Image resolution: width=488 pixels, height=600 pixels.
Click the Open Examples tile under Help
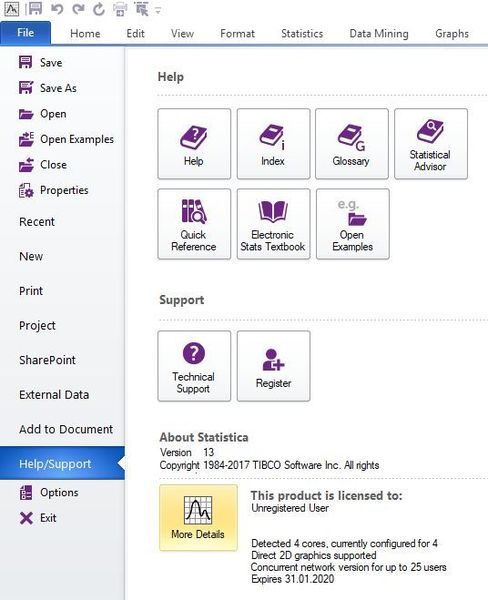point(353,224)
